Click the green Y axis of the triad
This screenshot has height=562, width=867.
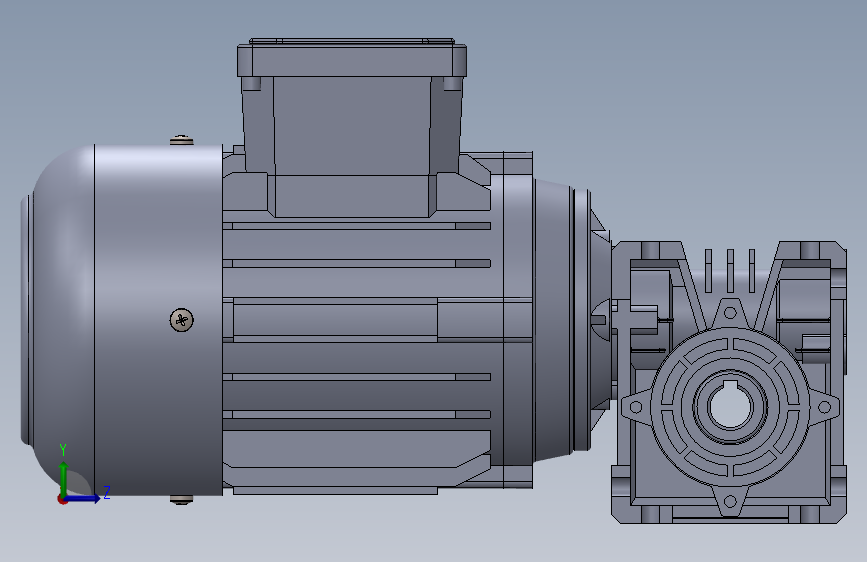tap(63, 479)
